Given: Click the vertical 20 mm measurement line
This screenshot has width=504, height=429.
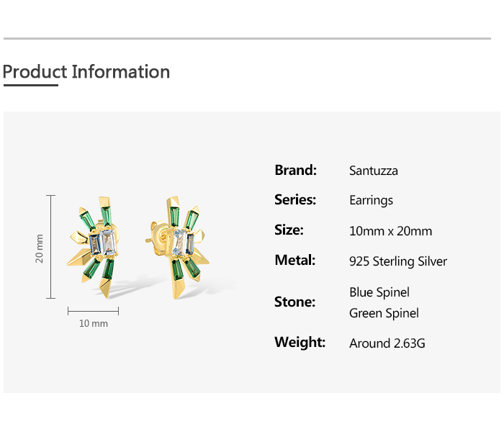Looking at the screenshot, I should (x=50, y=247).
